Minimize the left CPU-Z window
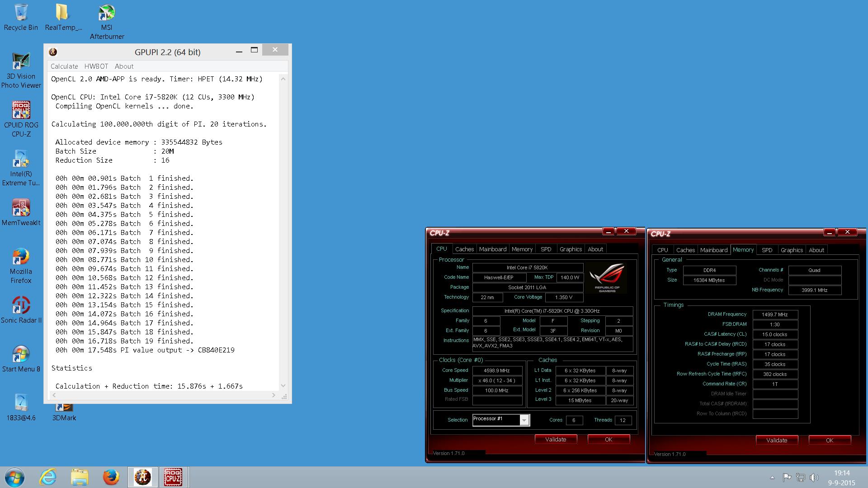Image resolution: width=868 pixels, height=488 pixels. tap(609, 231)
